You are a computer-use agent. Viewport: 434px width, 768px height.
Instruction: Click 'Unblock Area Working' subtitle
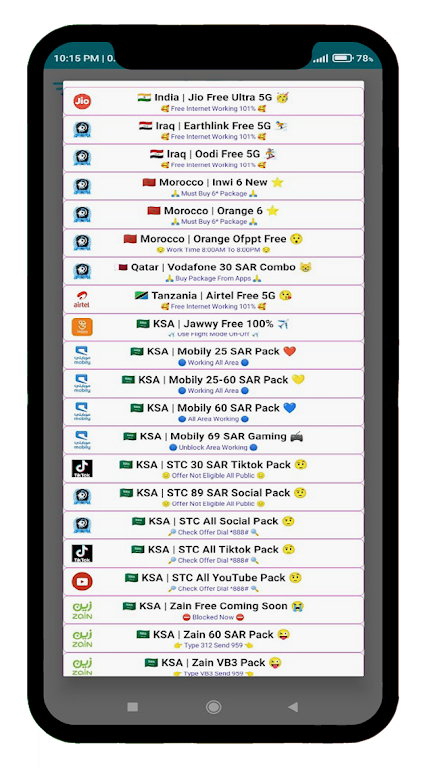214,447
